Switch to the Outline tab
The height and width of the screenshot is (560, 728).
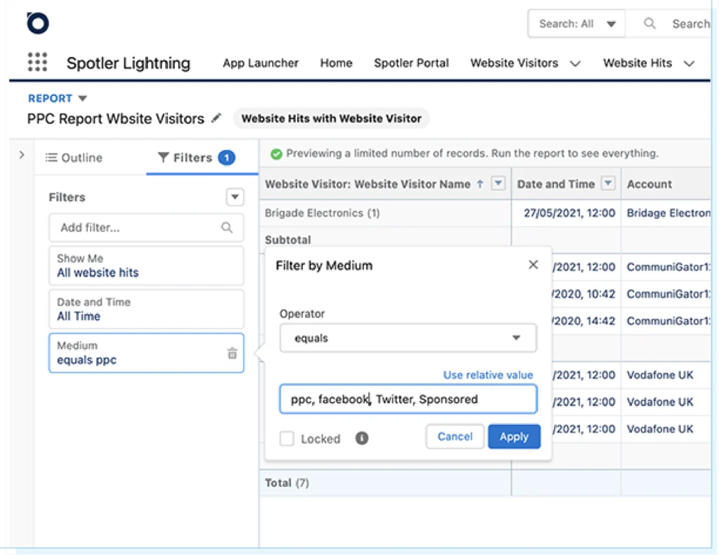pos(73,157)
